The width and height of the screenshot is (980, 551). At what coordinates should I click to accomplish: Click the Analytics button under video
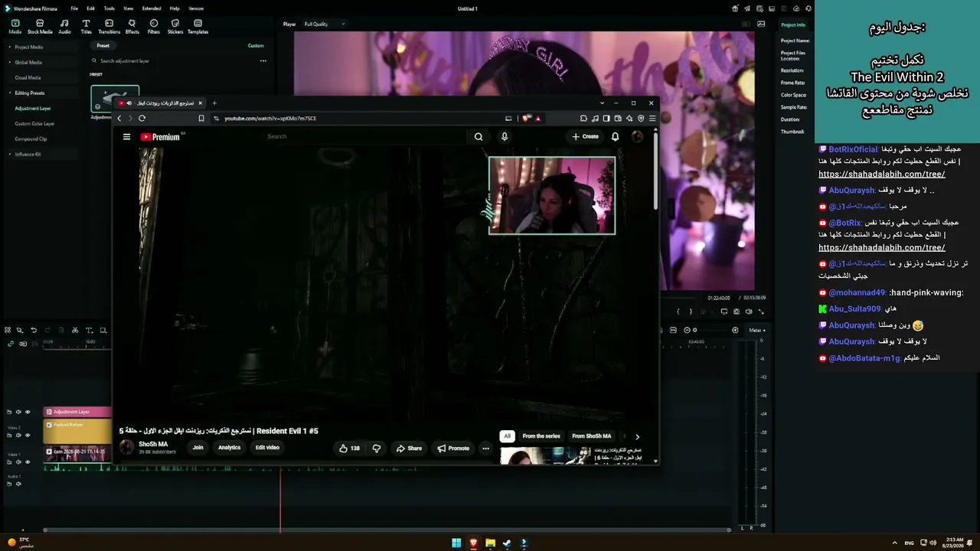pos(229,448)
